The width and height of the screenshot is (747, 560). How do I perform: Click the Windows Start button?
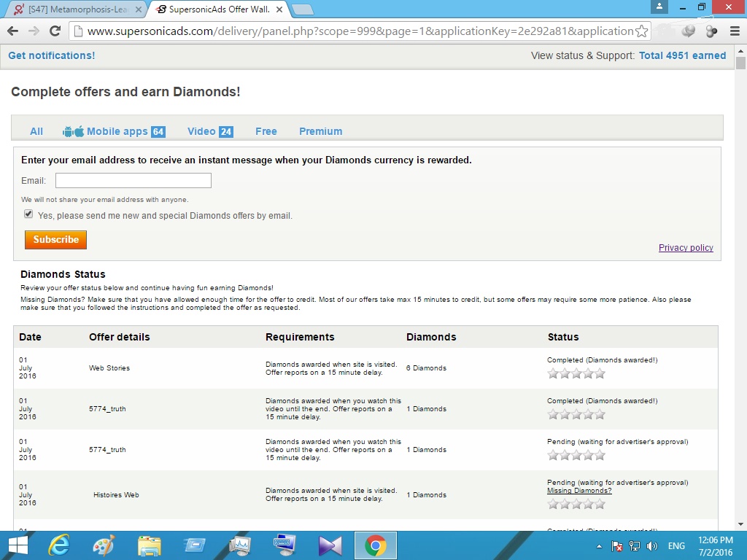pos(18,545)
